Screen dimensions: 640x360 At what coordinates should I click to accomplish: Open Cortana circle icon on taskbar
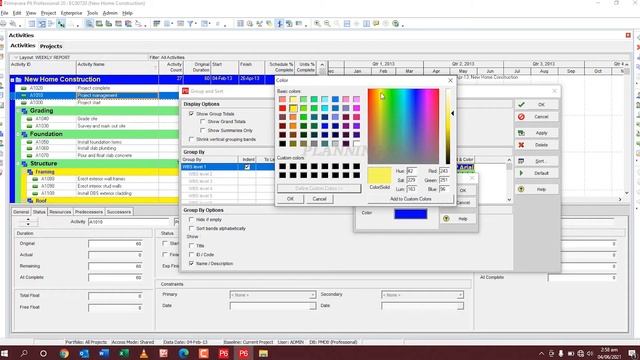[43, 353]
